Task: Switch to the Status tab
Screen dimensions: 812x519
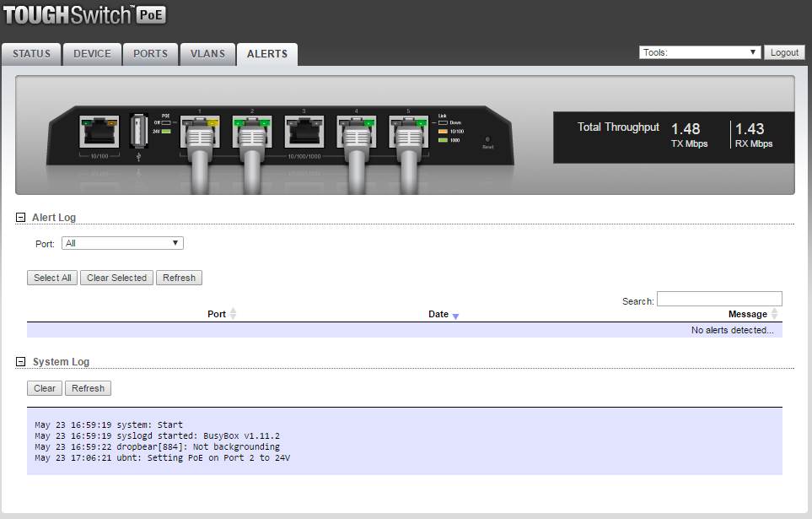Action: tap(31, 54)
